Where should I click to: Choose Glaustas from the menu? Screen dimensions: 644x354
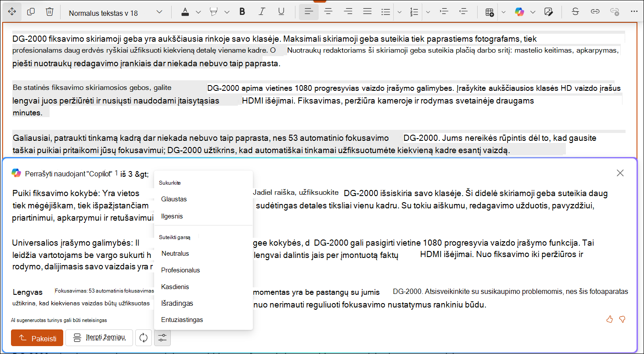click(174, 199)
